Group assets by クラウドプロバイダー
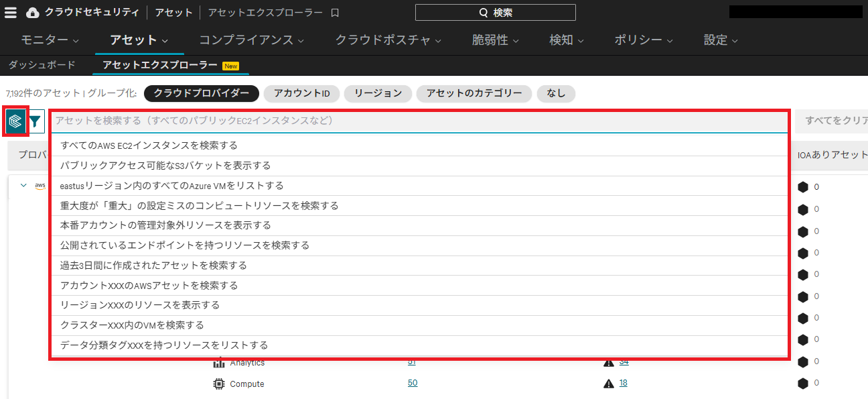Image resolution: width=868 pixels, height=399 pixels. coord(202,93)
